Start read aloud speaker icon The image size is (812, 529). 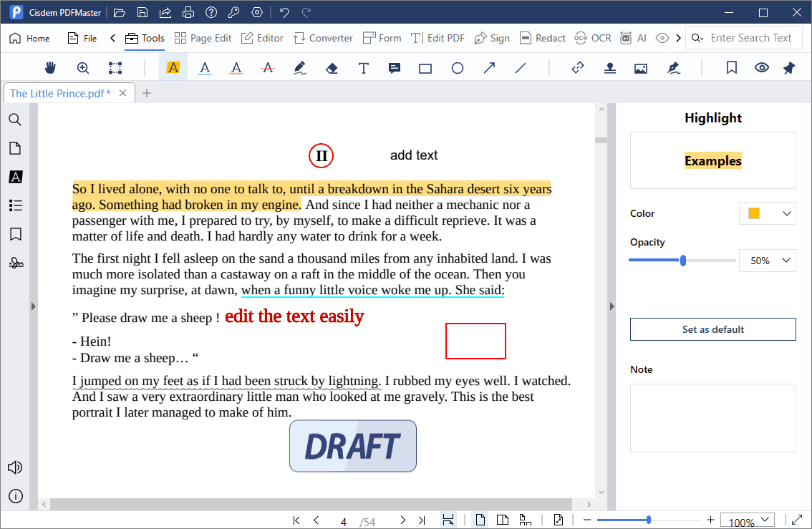[15, 467]
